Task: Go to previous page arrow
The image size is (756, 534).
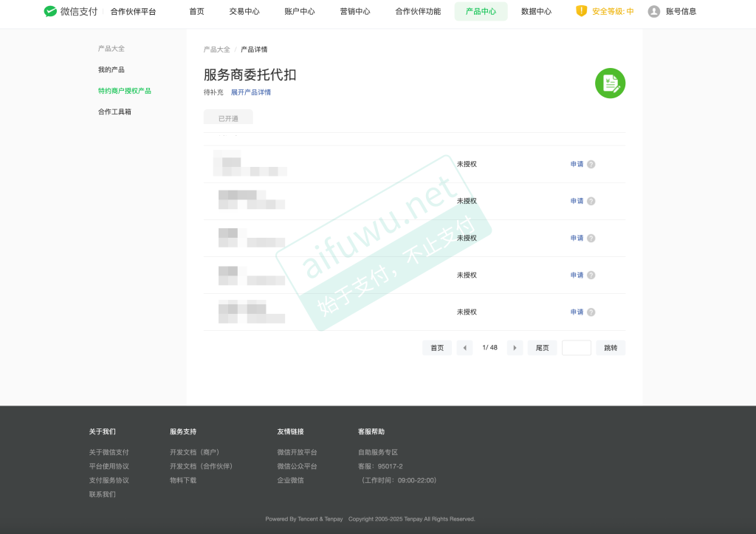Action: [x=465, y=348]
